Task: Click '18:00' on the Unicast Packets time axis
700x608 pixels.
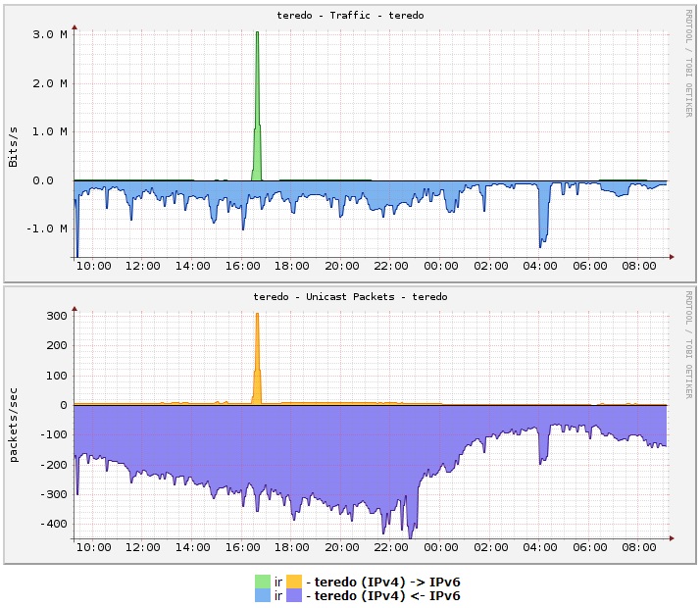Action: [291, 547]
